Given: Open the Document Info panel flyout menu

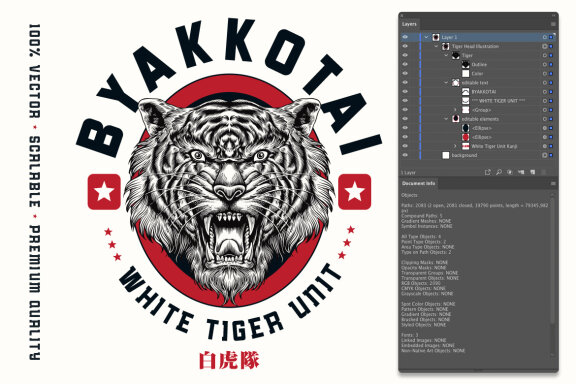Looking at the screenshot, I should (x=553, y=183).
